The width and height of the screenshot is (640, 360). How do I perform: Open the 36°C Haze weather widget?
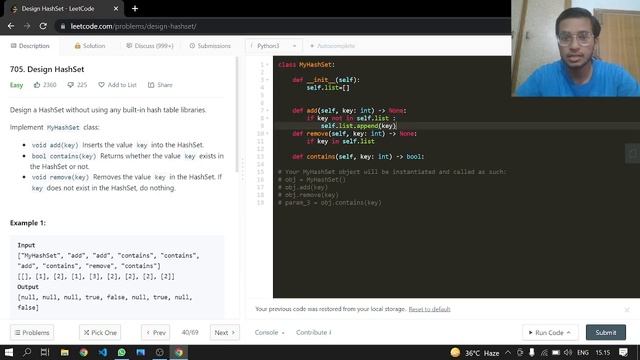(x=475, y=353)
